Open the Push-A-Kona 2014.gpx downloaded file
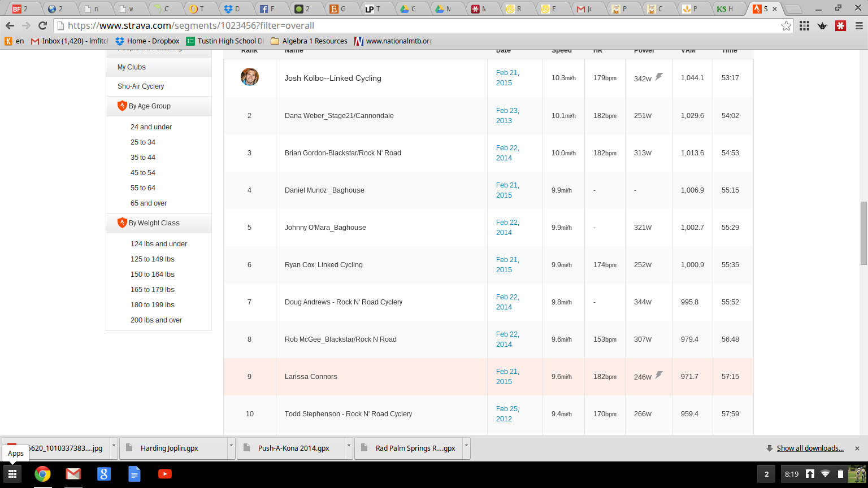This screenshot has width=868, height=488. (x=290, y=448)
